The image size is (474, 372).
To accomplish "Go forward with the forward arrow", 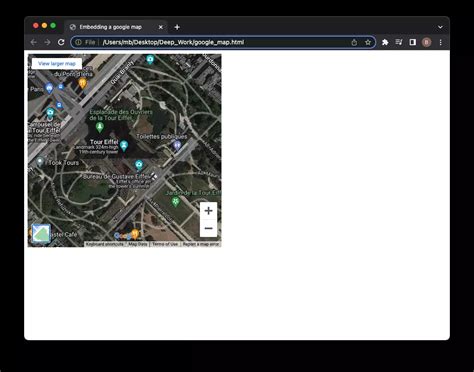I will (47, 42).
